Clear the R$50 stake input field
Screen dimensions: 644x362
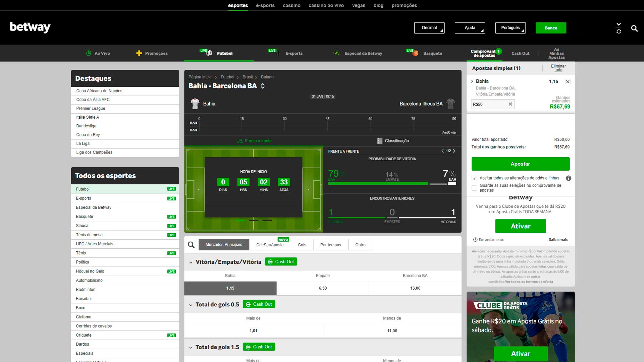click(511, 104)
